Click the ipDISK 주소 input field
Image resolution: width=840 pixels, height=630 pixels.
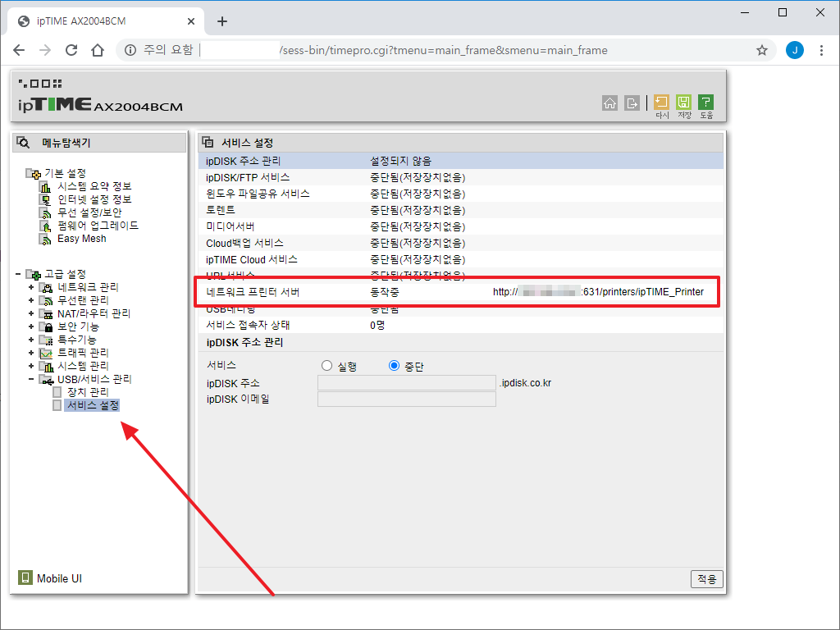407,383
